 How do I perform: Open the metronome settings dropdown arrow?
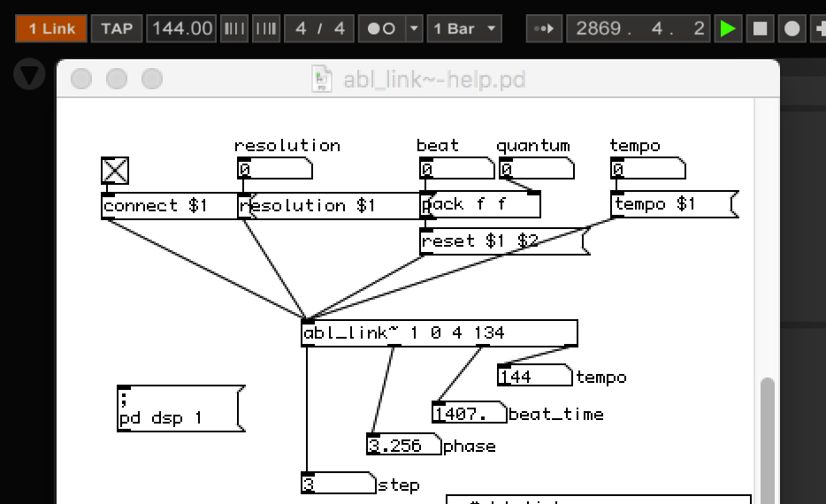[x=413, y=28]
